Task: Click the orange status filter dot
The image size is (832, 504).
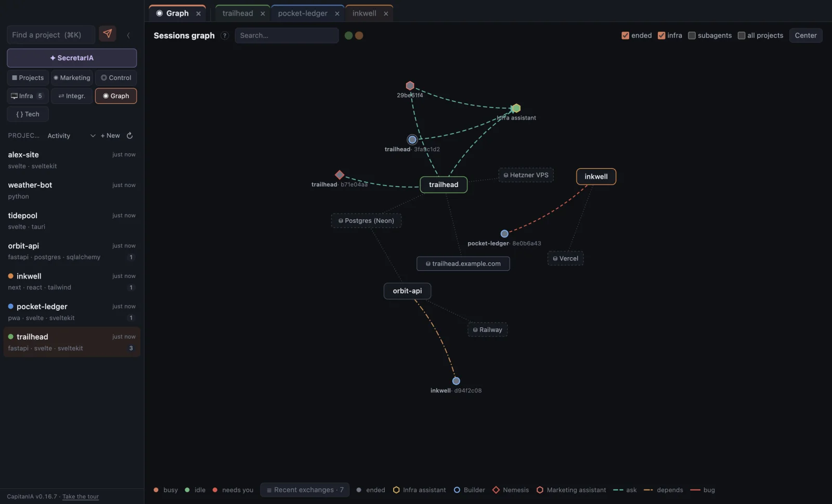Action: pos(359,35)
